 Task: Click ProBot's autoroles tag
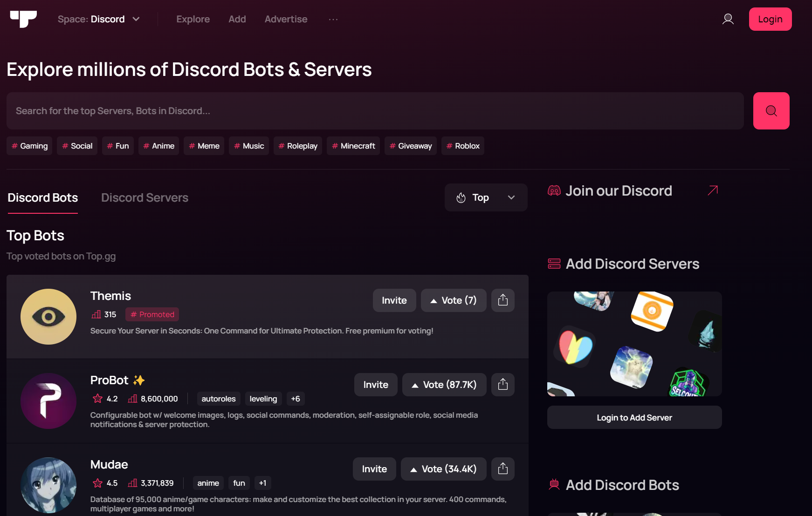(219, 399)
